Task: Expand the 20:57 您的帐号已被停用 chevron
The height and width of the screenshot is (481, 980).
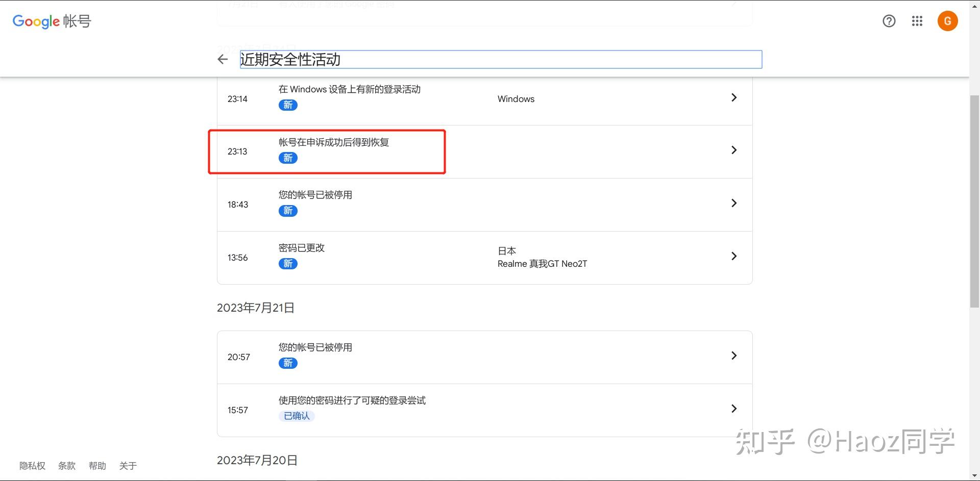Action: (x=733, y=356)
